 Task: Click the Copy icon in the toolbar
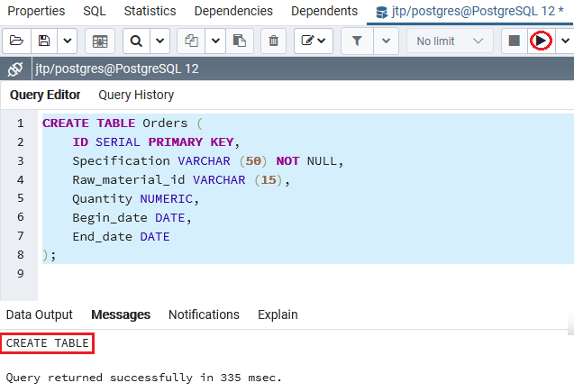click(191, 41)
